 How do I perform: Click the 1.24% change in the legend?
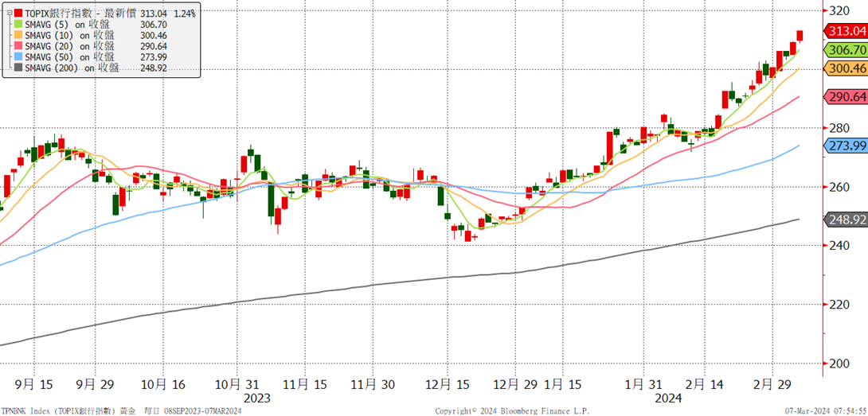(184, 14)
